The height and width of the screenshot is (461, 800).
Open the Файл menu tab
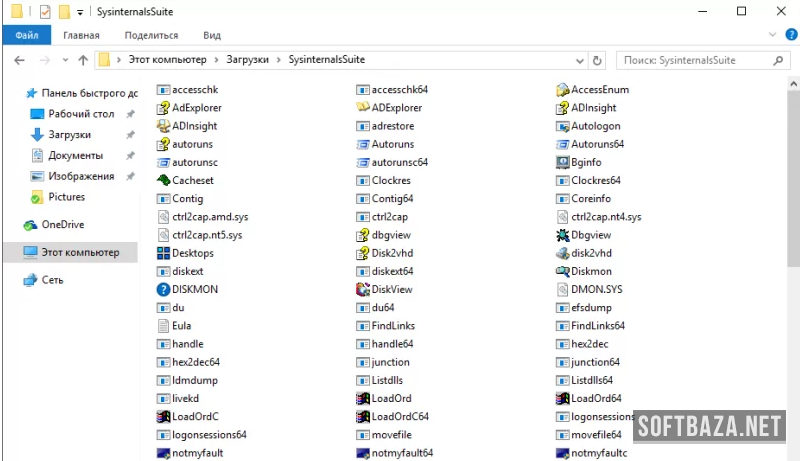coord(27,35)
